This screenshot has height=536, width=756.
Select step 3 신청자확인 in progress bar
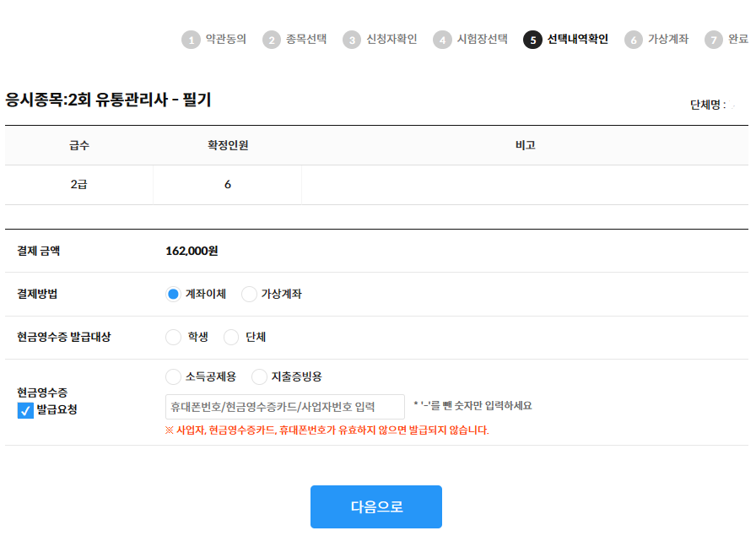(380, 40)
